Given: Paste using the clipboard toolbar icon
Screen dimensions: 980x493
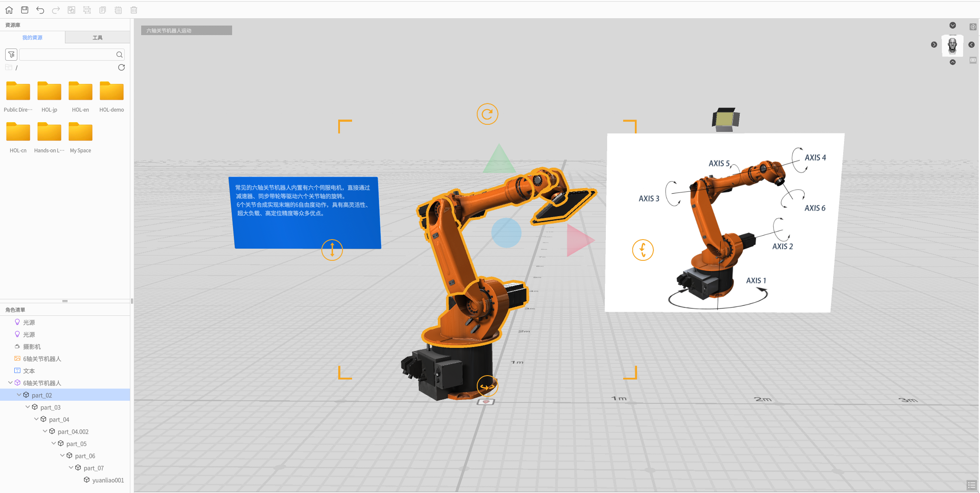Looking at the screenshot, I should 118,10.
